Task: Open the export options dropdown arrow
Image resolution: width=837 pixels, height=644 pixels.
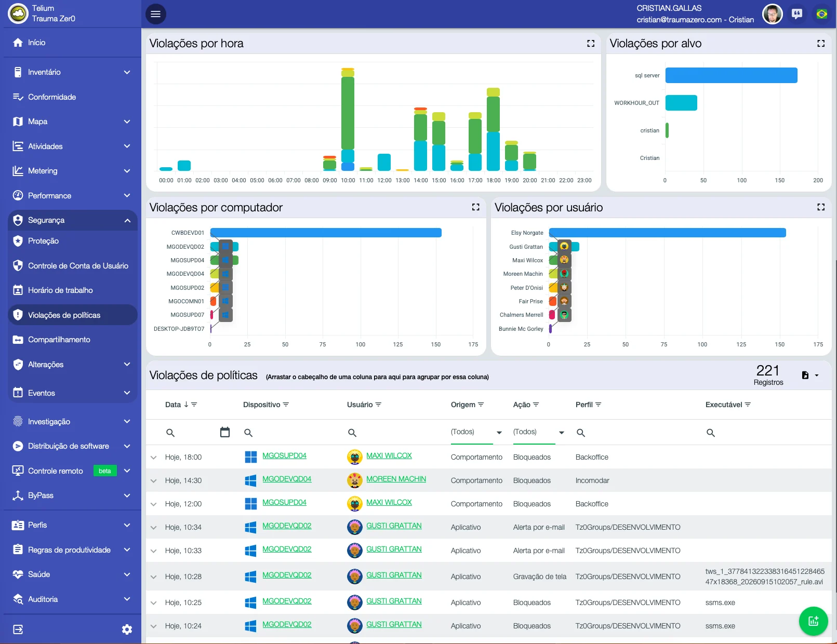Action: point(817,375)
